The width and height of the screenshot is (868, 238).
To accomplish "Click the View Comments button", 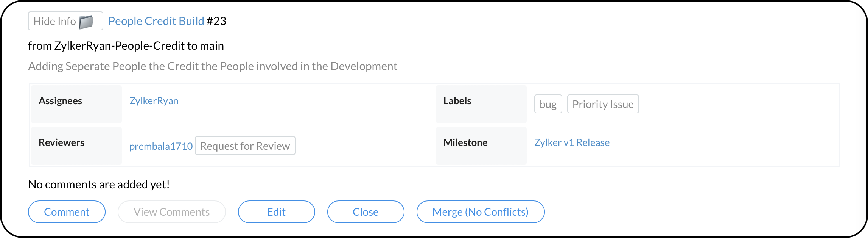I will [x=171, y=212].
